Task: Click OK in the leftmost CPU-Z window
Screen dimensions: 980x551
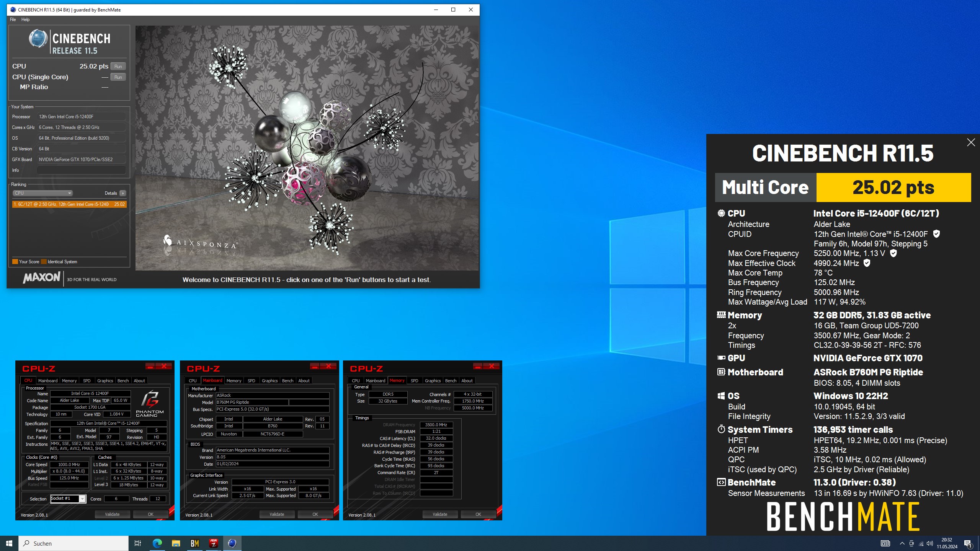Action: 150,514
